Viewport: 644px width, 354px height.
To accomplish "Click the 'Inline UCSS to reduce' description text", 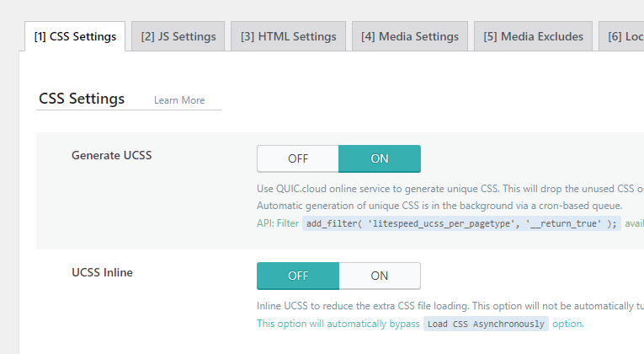I will tap(450, 306).
